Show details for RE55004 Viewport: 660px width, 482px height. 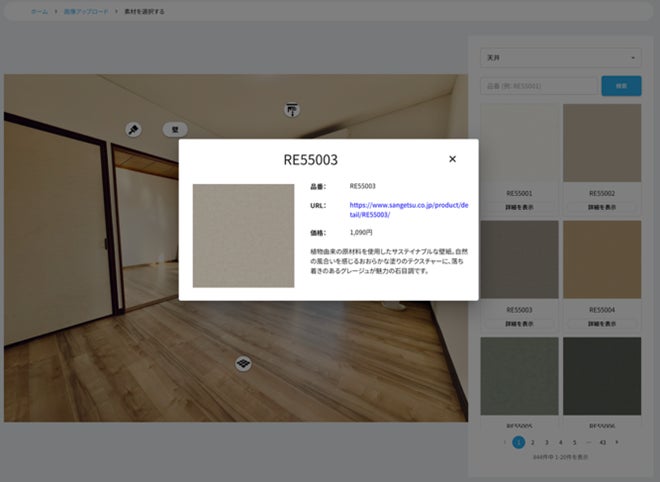click(602, 324)
